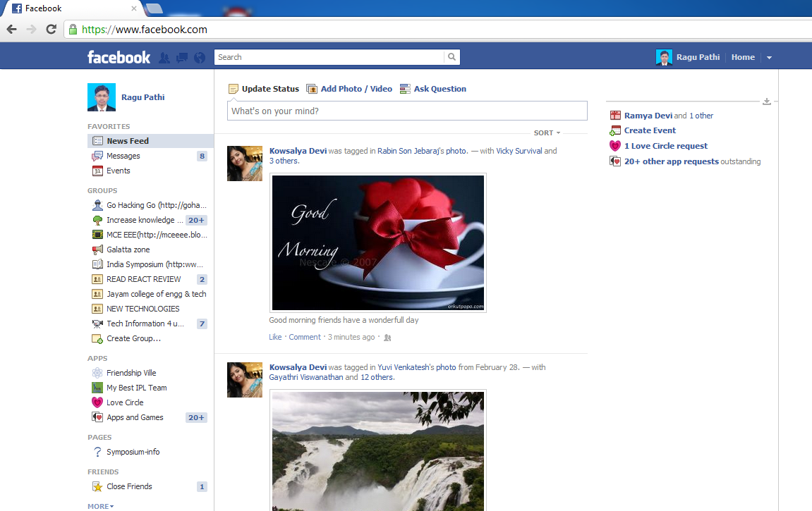The height and width of the screenshot is (511, 812).
Task: Click the Tech Information camera icon
Action: pos(97,324)
